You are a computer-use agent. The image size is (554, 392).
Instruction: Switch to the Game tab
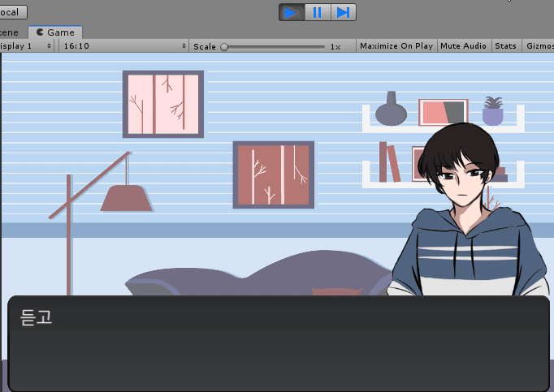pos(55,32)
